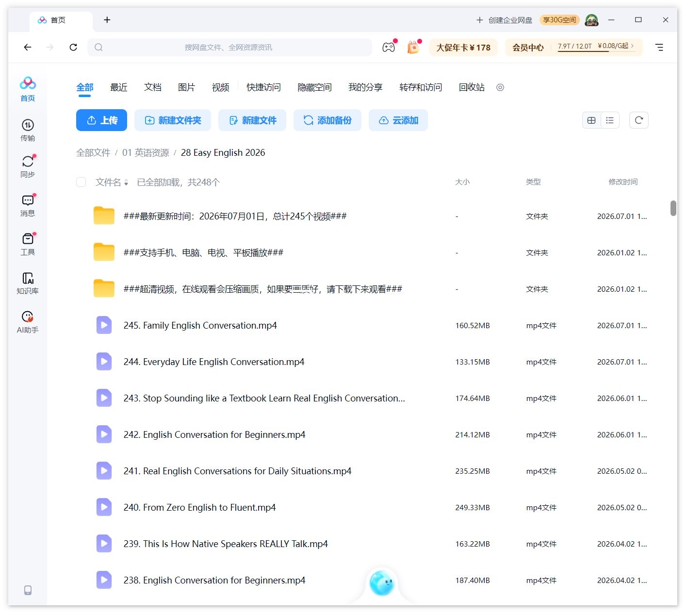Click video icon of 245. Family English Conversation
Viewport: 687px width, 616px height.
pos(104,325)
